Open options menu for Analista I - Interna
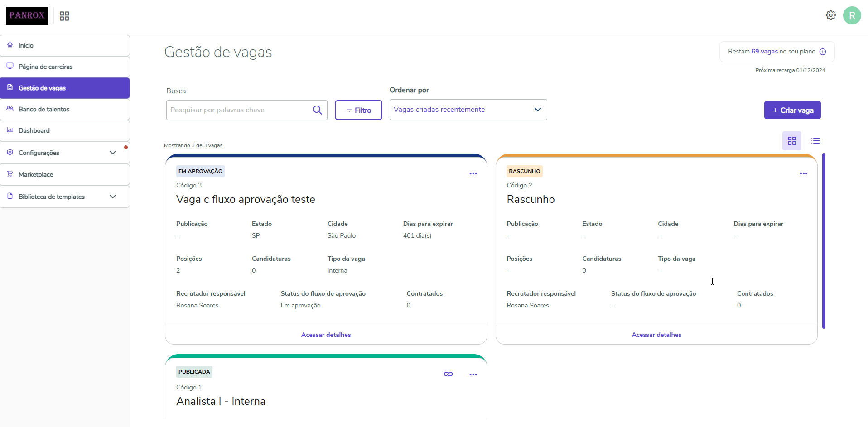The width and height of the screenshot is (868, 427). 473,374
